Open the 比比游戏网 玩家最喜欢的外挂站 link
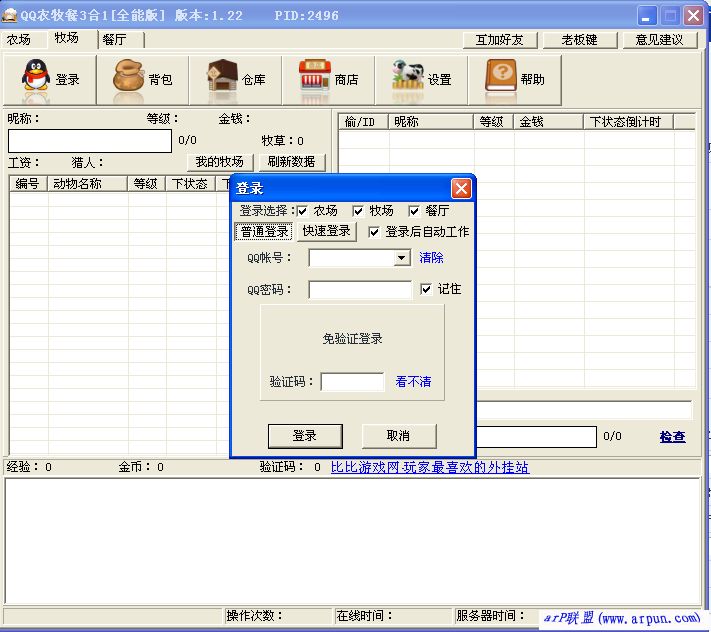The width and height of the screenshot is (711, 632). 430,467
